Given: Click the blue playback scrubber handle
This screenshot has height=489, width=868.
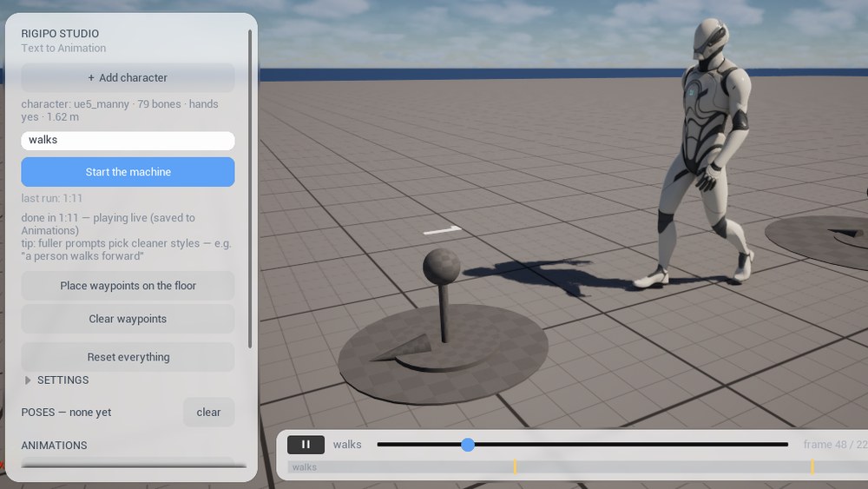Looking at the screenshot, I should [468, 445].
